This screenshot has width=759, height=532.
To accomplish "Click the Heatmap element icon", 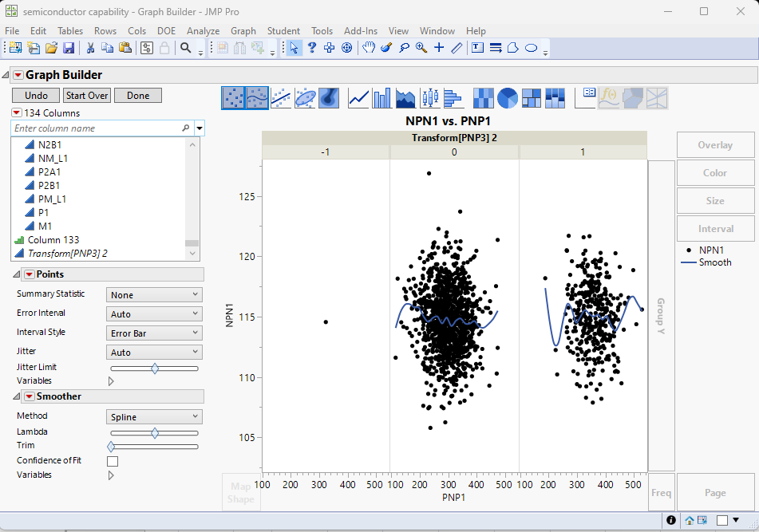I will click(483, 98).
